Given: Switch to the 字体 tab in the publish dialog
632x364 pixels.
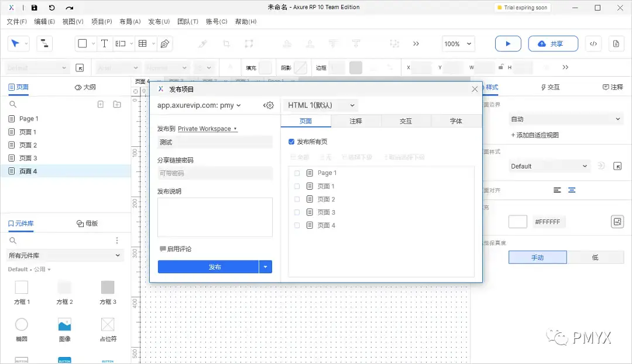Looking at the screenshot, I should (x=456, y=121).
